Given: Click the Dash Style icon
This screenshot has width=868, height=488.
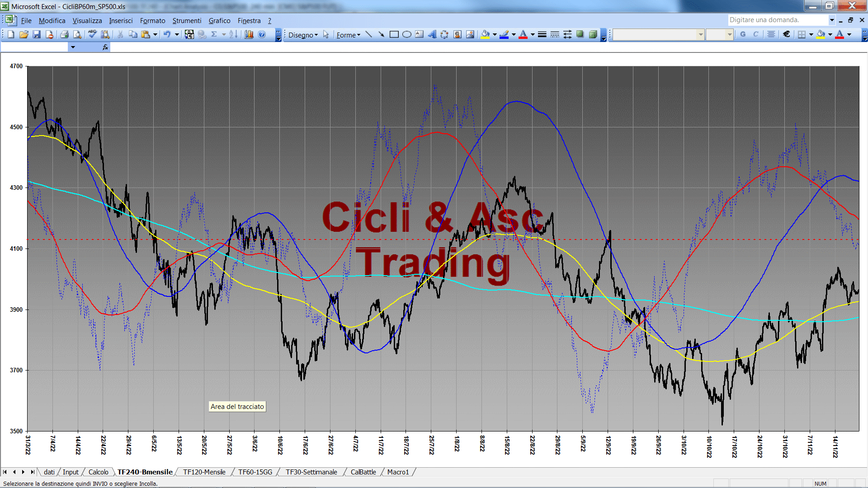Looking at the screenshot, I should [555, 34].
